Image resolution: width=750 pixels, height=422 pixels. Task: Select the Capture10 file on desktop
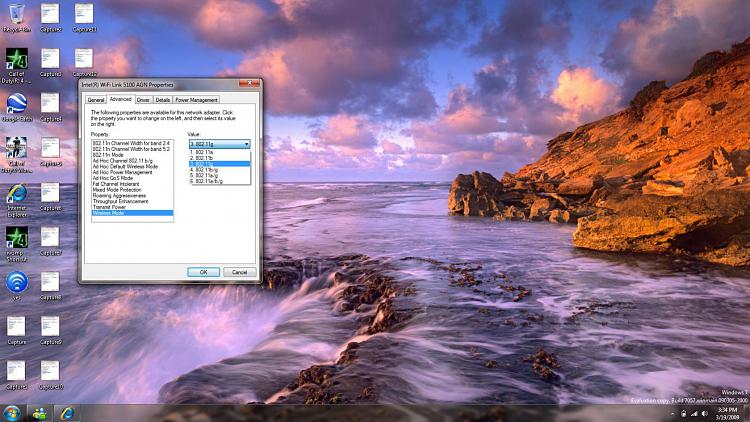click(x=50, y=375)
